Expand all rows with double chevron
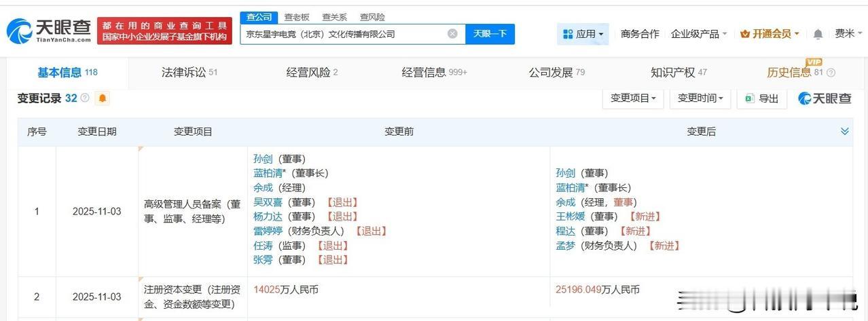Image resolution: width=868 pixels, height=321 pixels. [845, 132]
